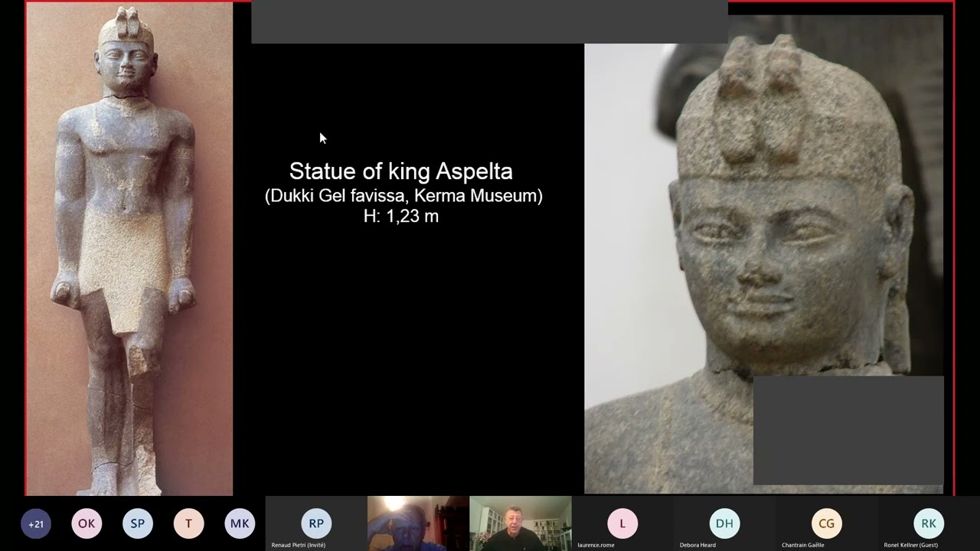Select Chantrain Gaëlle CG avatar

pos(827,523)
